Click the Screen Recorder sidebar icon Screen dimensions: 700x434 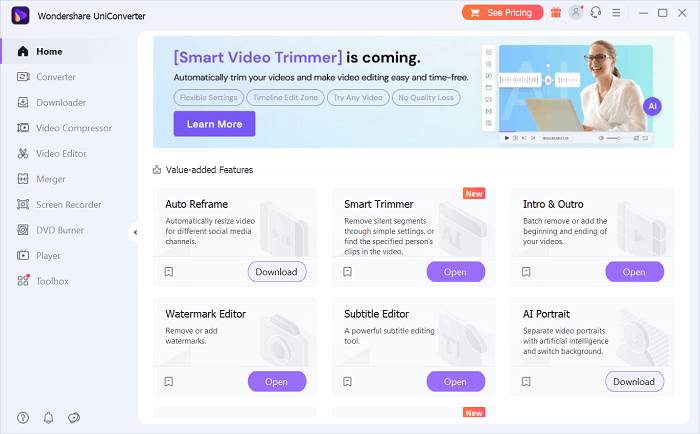click(23, 205)
